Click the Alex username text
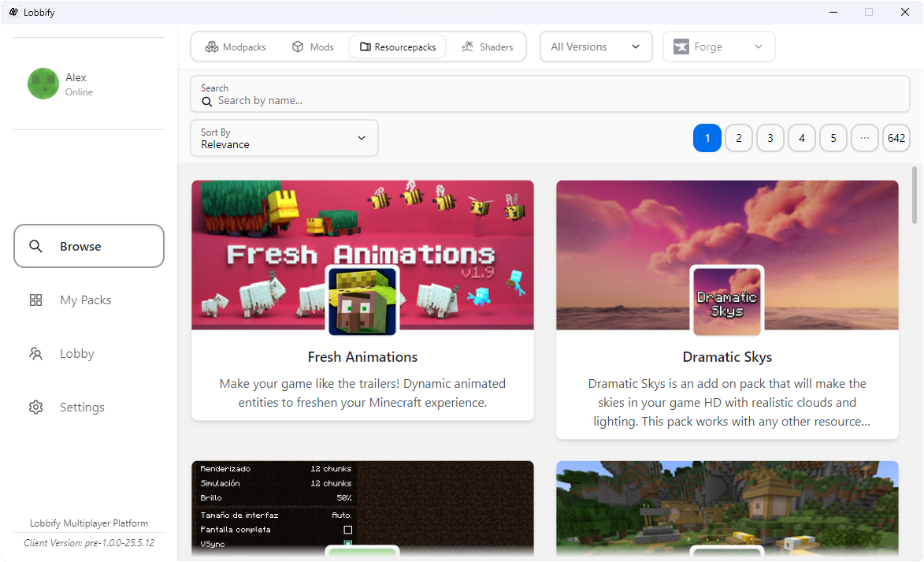Screen dimensions: 924x562 (x=76, y=77)
